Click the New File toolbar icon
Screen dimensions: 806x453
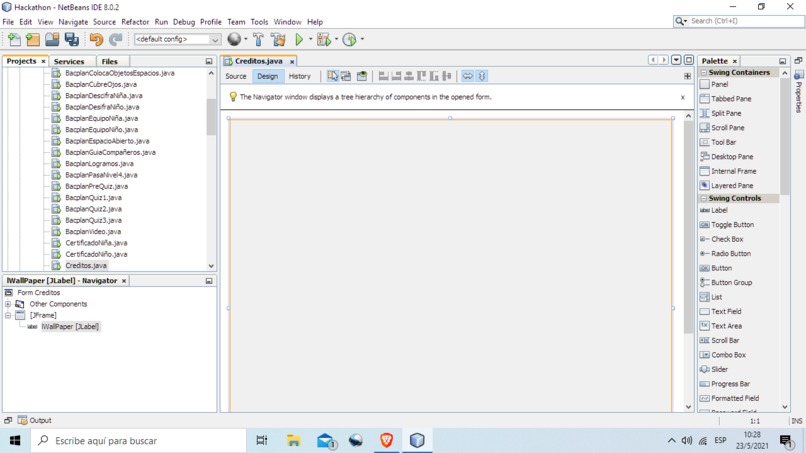click(14, 39)
